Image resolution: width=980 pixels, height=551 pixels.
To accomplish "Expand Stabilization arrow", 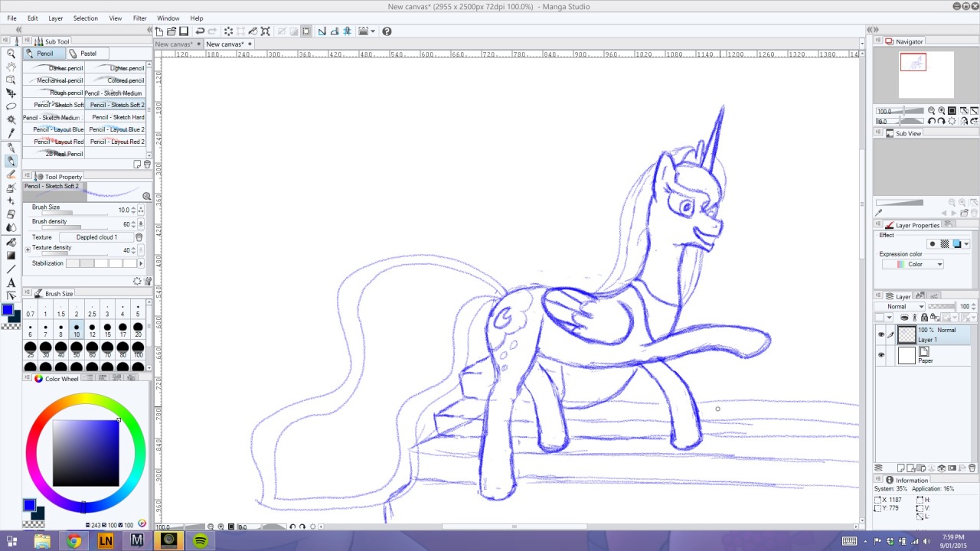I will [140, 263].
